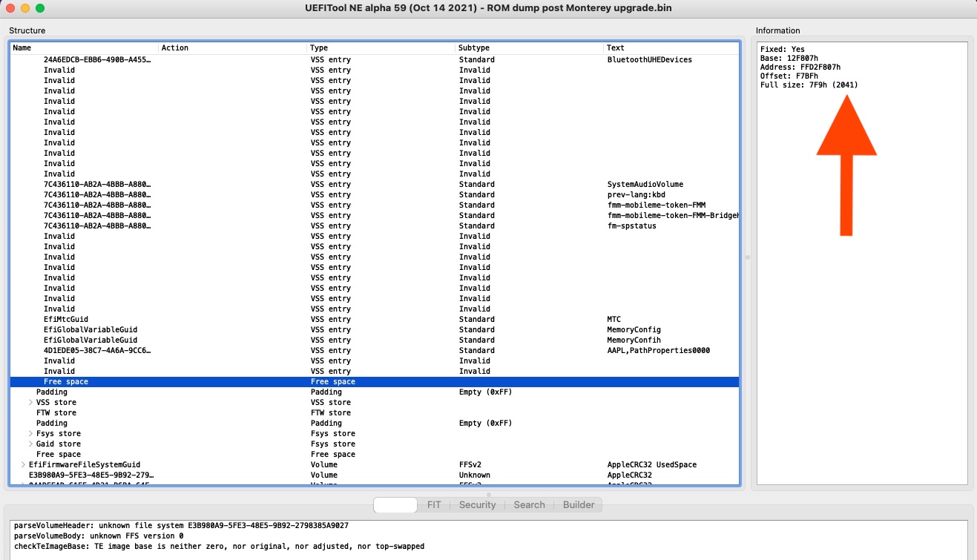Viewport: 977px width, 560px height.
Task: Select the MemoryConfig text cell
Action: tap(634, 329)
